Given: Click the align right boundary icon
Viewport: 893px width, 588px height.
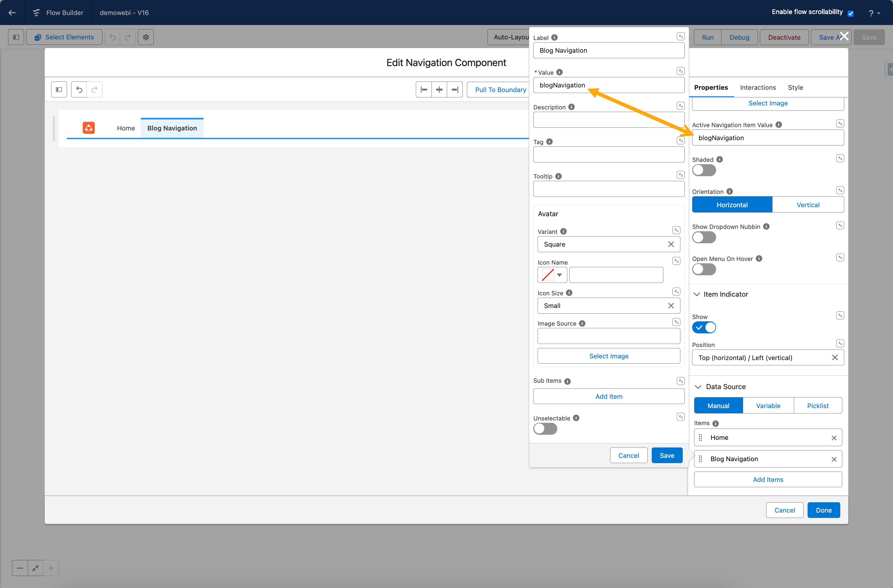Looking at the screenshot, I should (455, 90).
